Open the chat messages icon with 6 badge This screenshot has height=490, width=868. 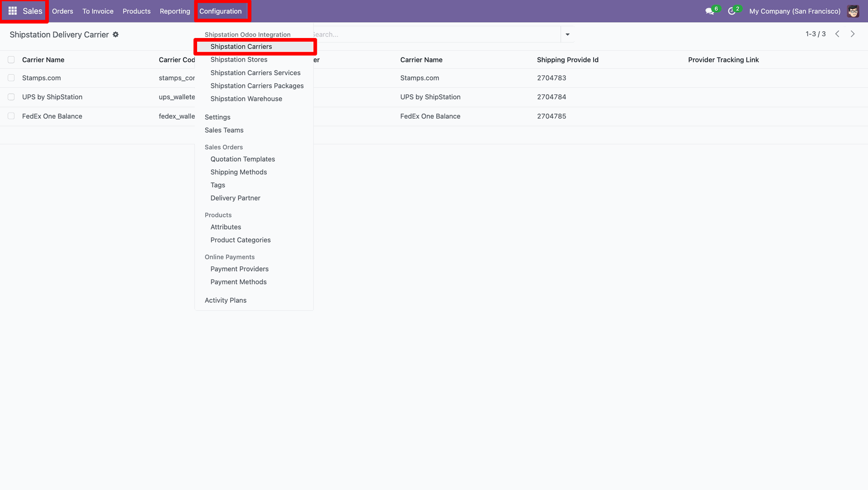[710, 11]
